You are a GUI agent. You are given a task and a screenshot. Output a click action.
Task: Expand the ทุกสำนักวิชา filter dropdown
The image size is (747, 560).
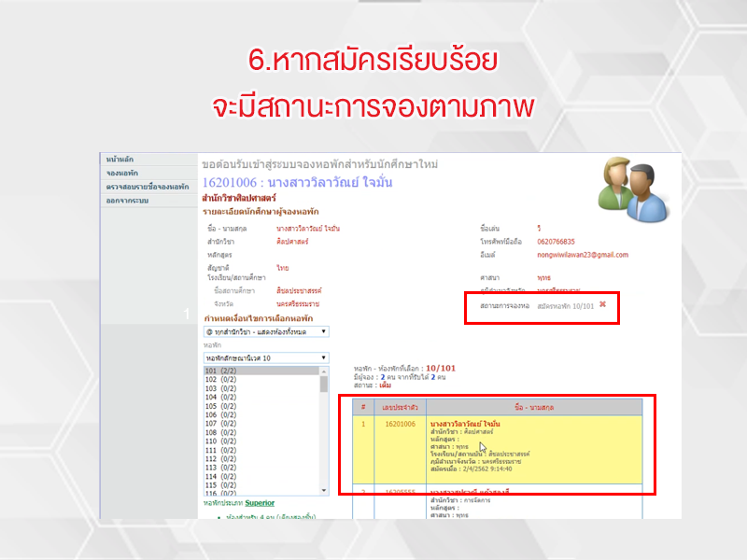pyautogui.click(x=265, y=331)
